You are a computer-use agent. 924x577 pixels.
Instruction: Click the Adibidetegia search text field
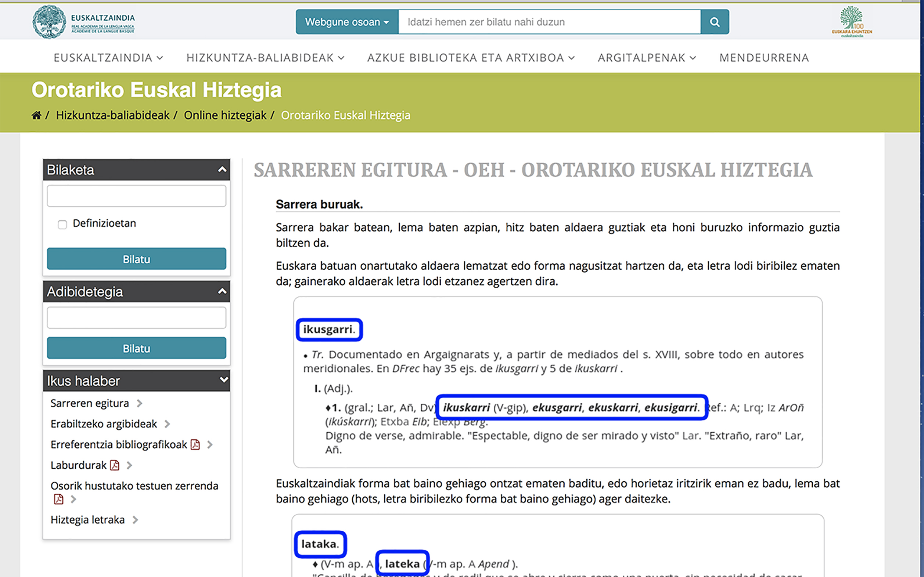136,317
